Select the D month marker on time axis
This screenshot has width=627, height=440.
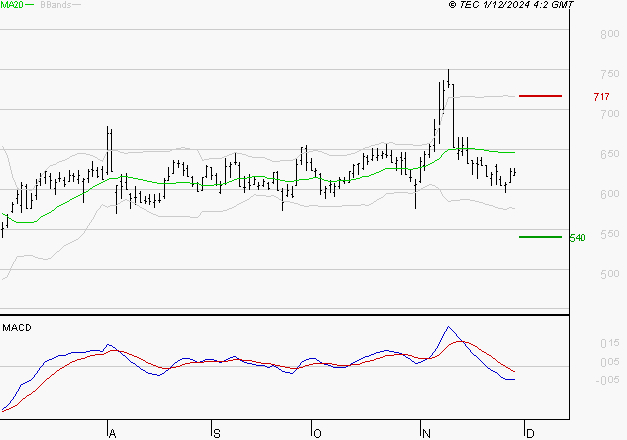530,432
